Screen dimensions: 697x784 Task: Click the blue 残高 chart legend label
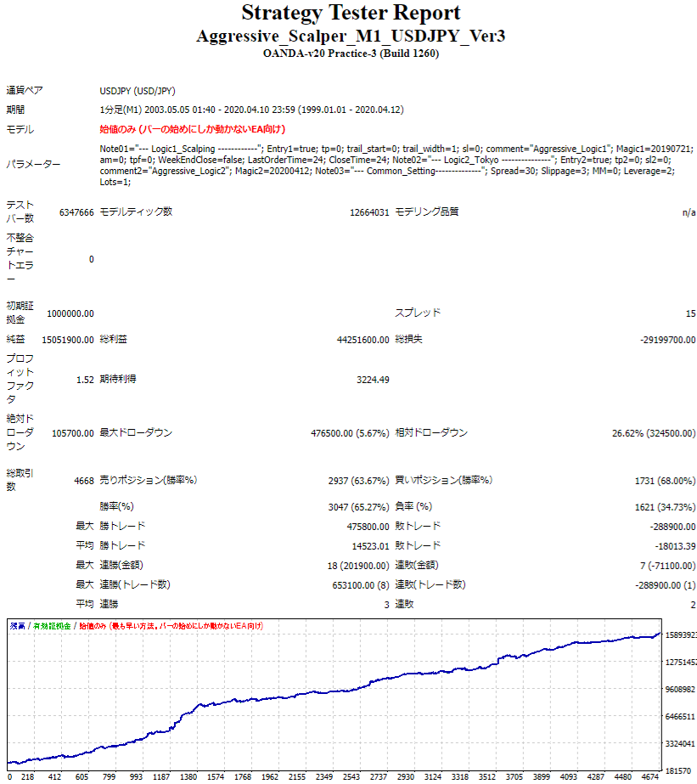(x=18, y=626)
